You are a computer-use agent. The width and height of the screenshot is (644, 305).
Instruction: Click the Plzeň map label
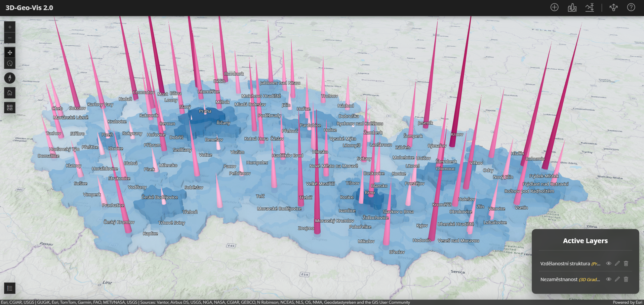[107, 135]
